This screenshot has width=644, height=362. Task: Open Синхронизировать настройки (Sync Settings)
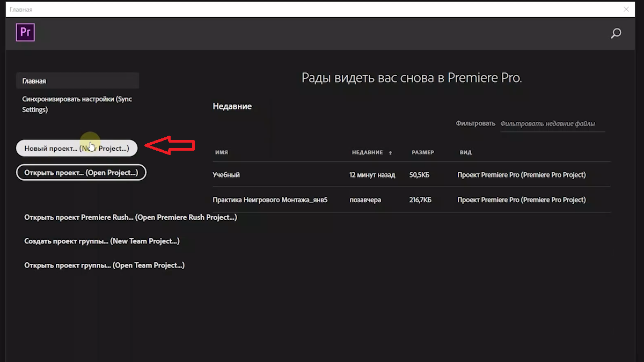pyautogui.click(x=77, y=105)
